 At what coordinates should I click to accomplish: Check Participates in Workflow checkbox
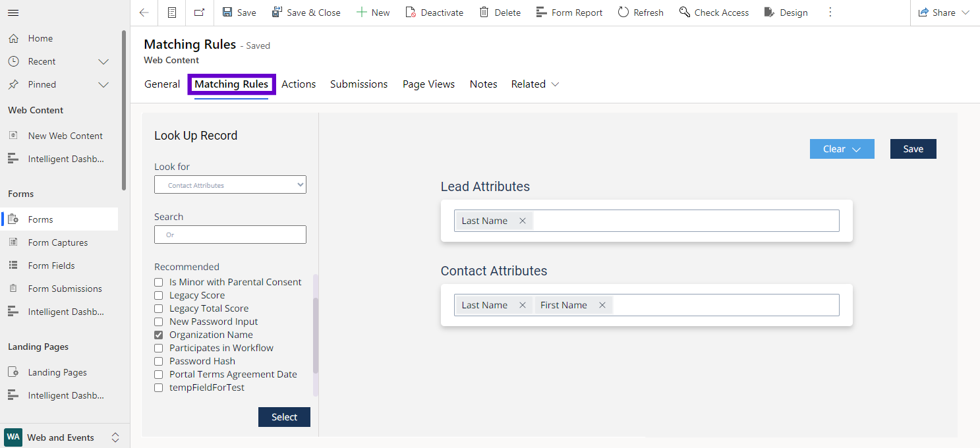pyautogui.click(x=158, y=348)
